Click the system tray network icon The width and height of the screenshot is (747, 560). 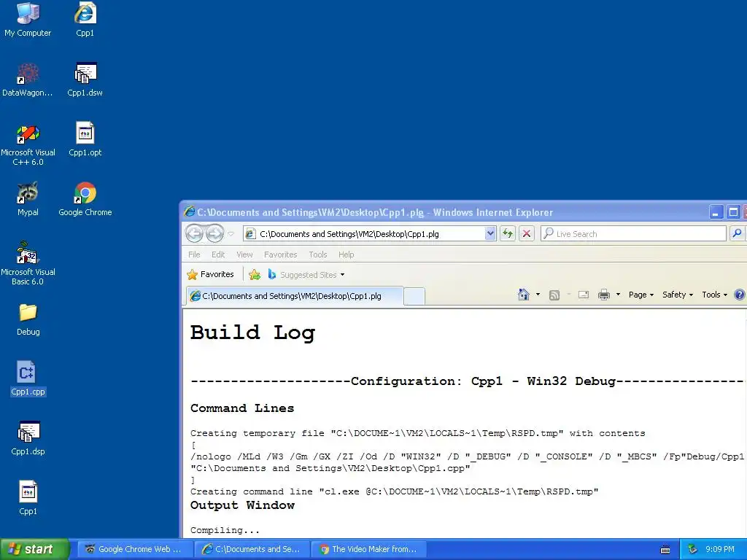(x=693, y=550)
